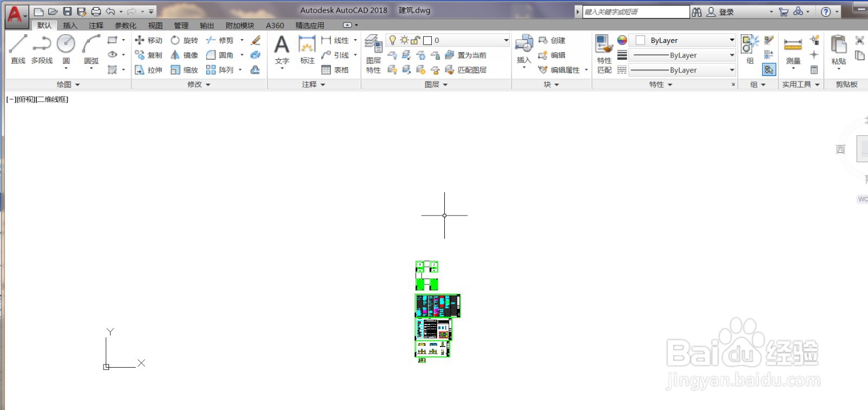
Task: Click the keyword search input field
Action: pos(636,11)
